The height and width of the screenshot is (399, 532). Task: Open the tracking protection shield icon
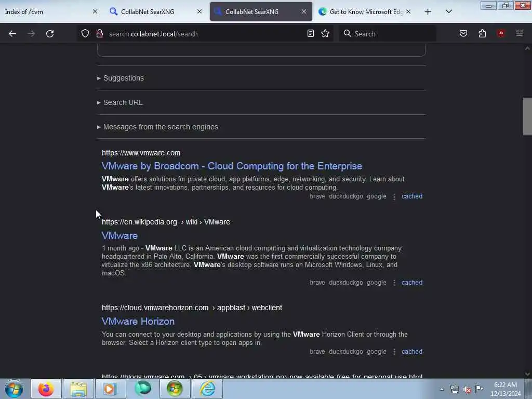coord(85,33)
